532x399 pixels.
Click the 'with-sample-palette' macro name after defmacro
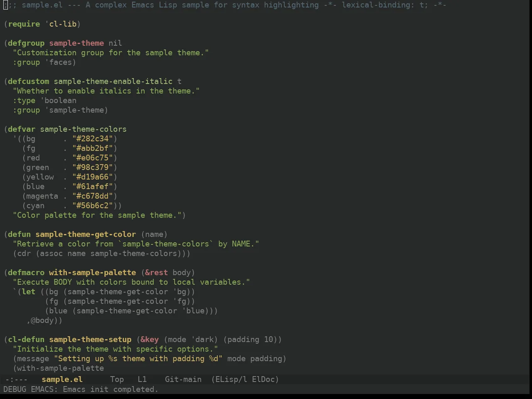(x=93, y=272)
